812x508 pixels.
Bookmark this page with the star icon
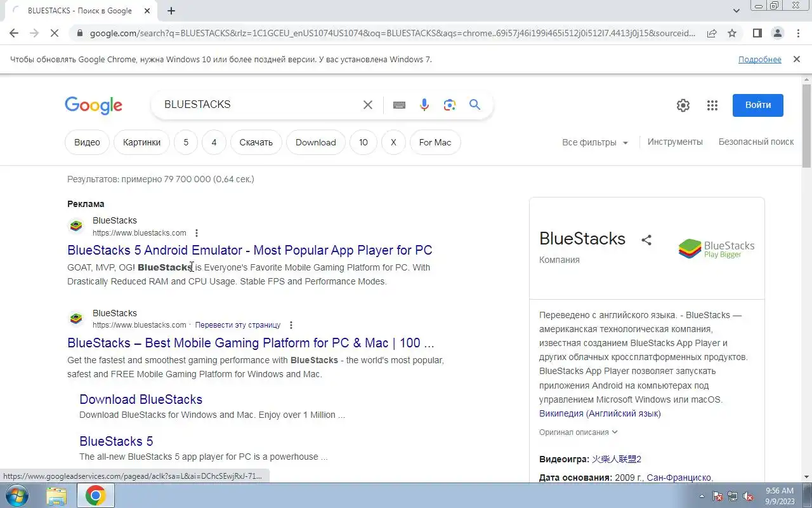[732, 33]
